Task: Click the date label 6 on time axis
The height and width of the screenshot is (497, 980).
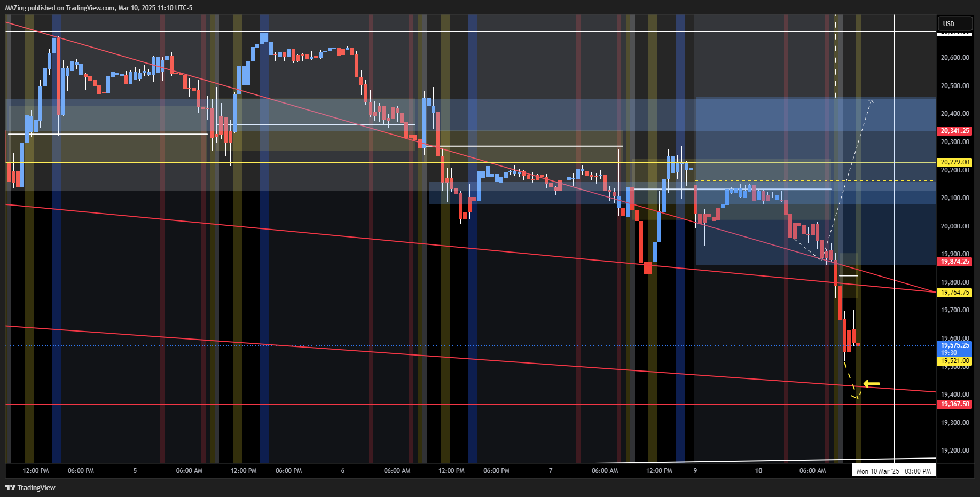Action: tap(343, 471)
